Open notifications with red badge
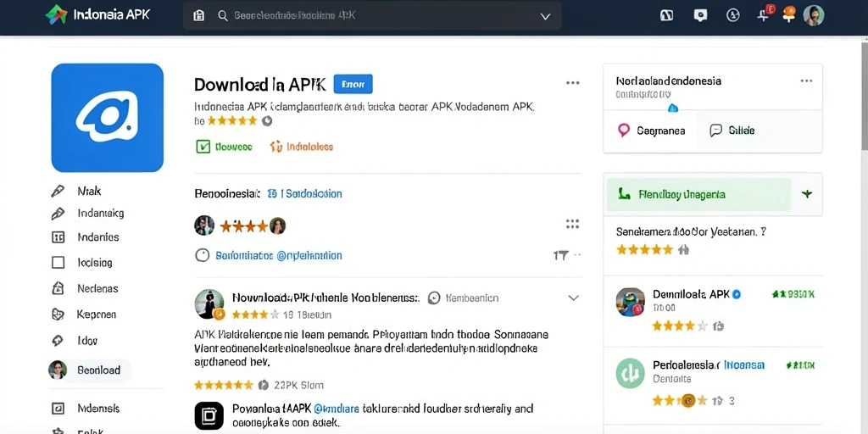Image resolution: width=868 pixels, height=434 pixels. (x=765, y=14)
